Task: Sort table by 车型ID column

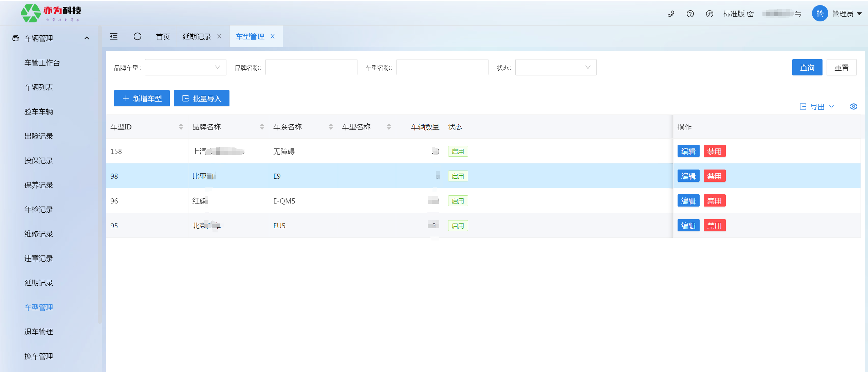Action: pos(181,127)
